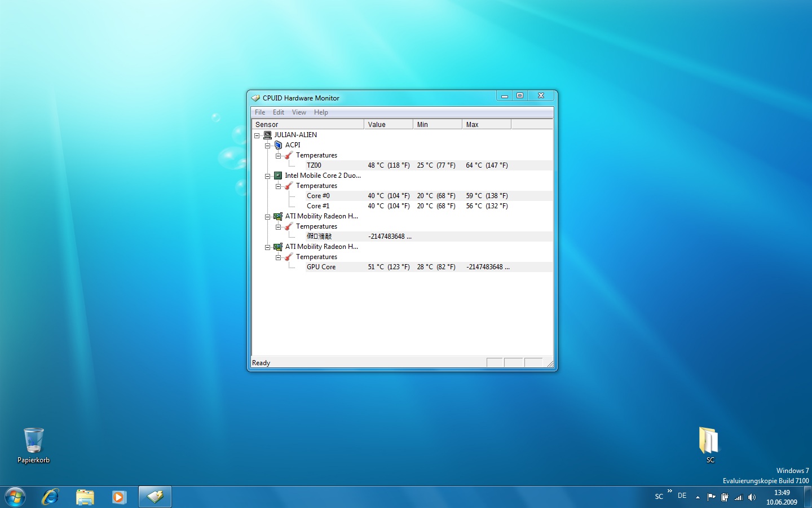Viewport: 812px width, 508px height.
Task: Click the power plug tray icon
Action: [x=725, y=497]
